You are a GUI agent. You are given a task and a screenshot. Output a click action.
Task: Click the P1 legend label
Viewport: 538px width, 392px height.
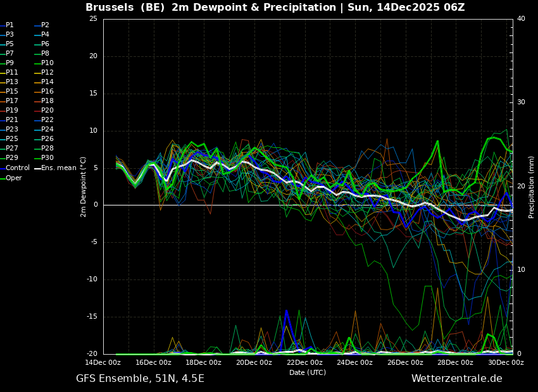pyautogui.click(x=9, y=25)
